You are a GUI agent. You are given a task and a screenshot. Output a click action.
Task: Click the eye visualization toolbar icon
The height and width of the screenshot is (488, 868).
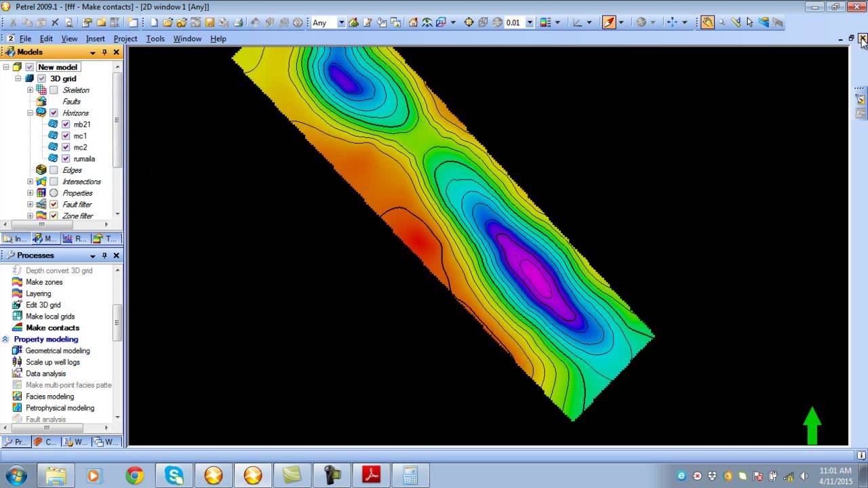coord(427,22)
